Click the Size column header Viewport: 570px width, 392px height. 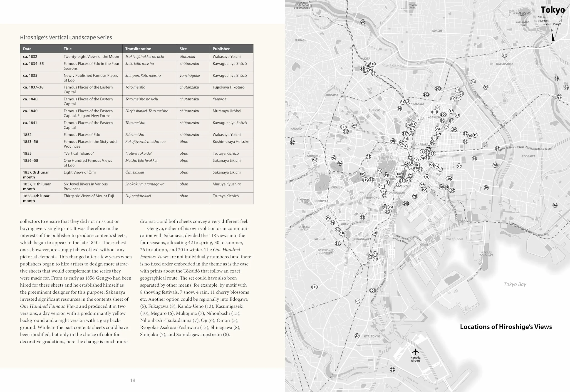pyautogui.click(x=193, y=49)
